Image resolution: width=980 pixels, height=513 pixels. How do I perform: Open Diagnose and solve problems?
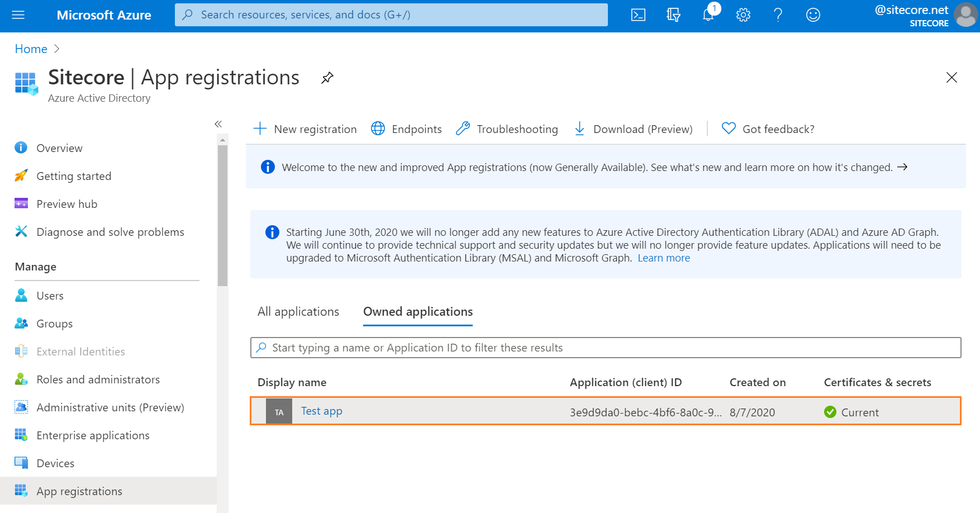point(110,232)
